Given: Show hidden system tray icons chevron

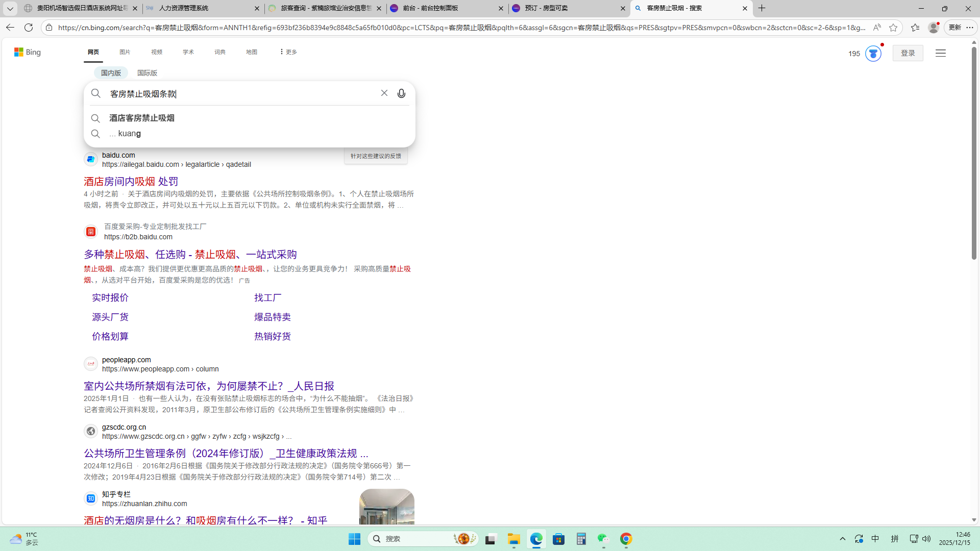Looking at the screenshot, I should click(x=843, y=539).
